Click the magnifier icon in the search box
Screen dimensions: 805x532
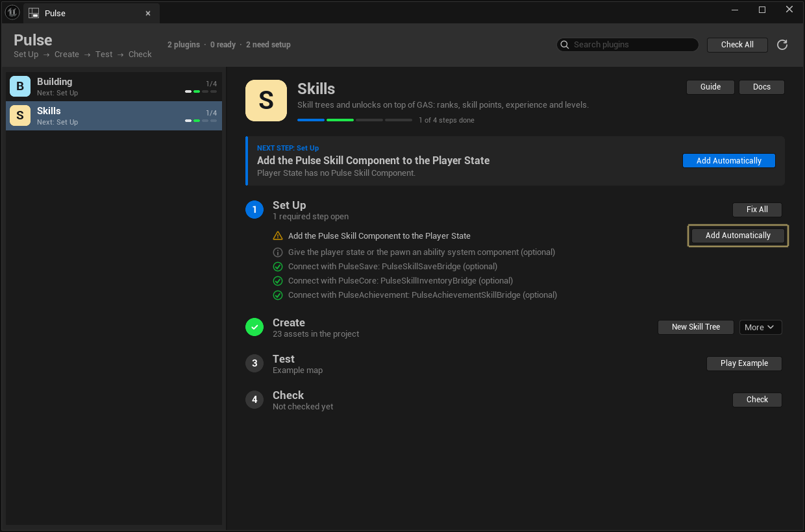[565, 45]
